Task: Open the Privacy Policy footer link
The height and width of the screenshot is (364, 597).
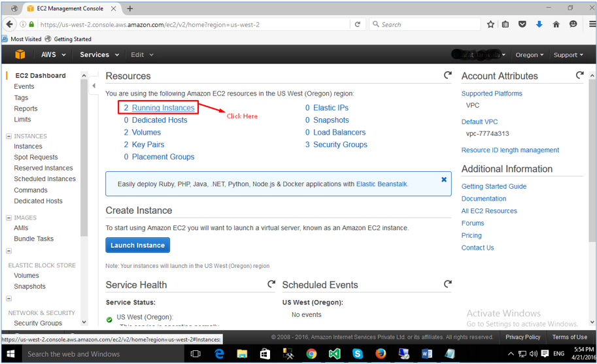Action: pos(522,337)
